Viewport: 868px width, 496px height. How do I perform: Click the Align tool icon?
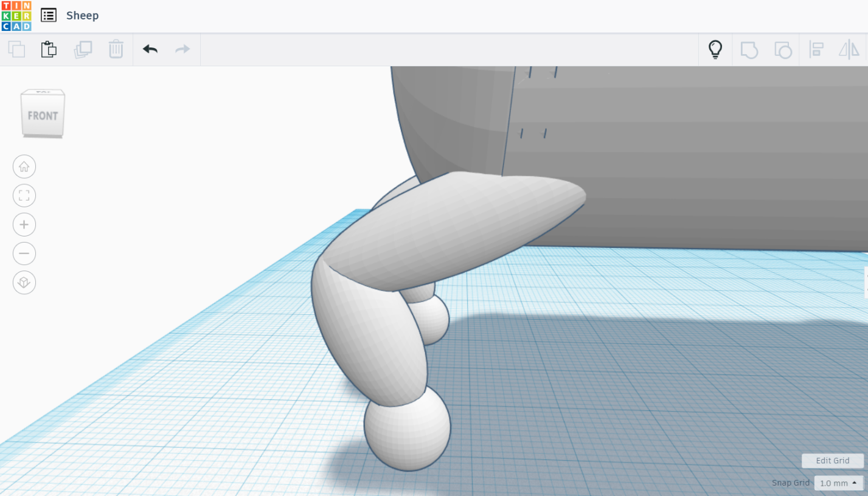coord(816,49)
